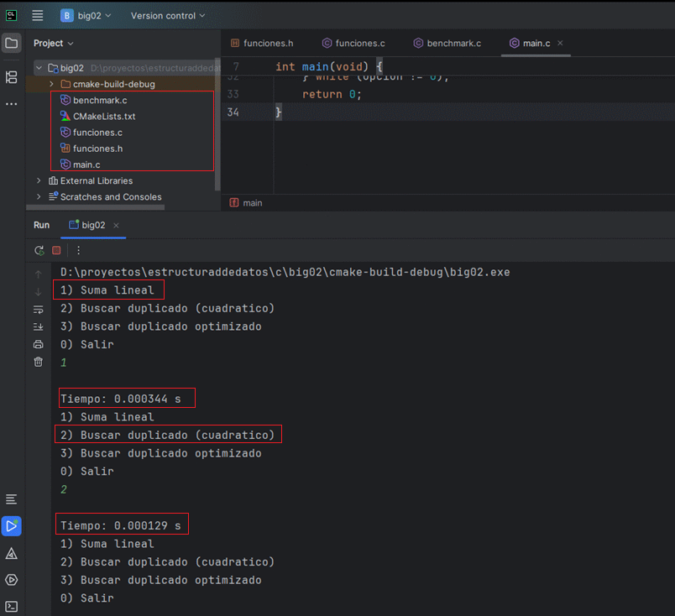
Task: Open the big02 project selector
Action: pyautogui.click(x=88, y=16)
